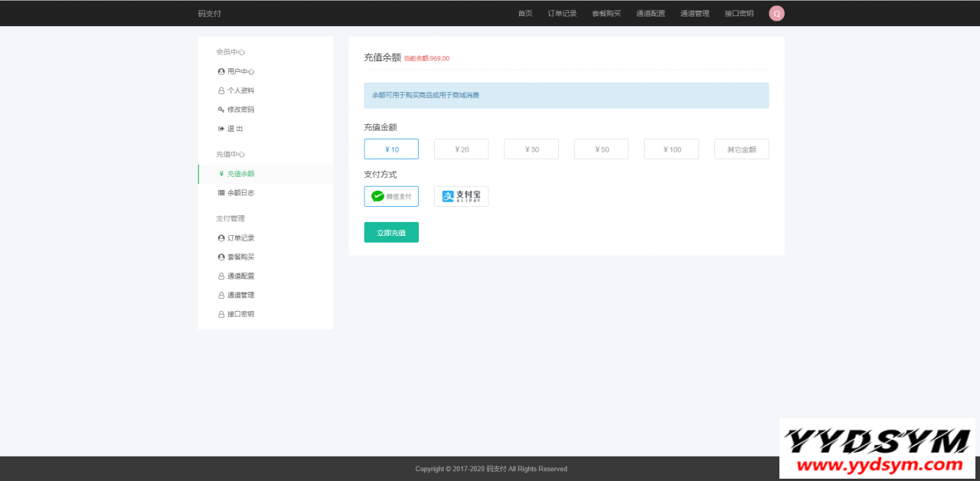Select 其它金额 custom amount option
The height and width of the screenshot is (481, 980).
pyautogui.click(x=741, y=149)
